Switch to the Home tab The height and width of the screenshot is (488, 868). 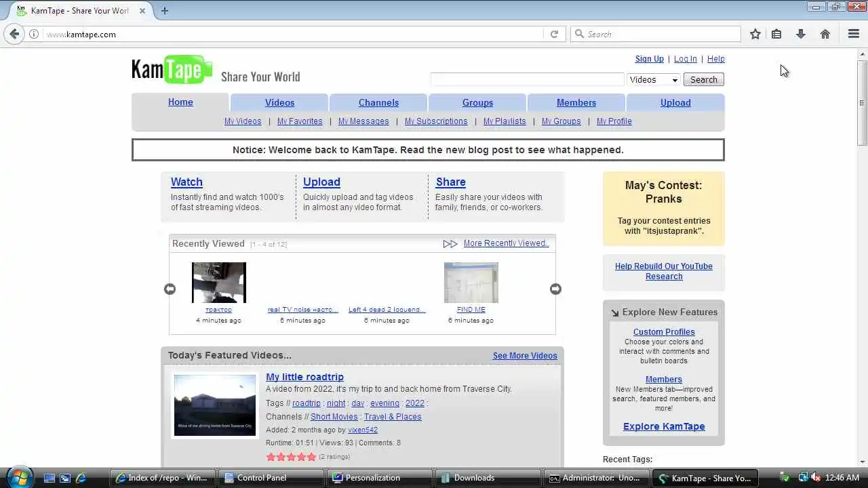tap(180, 102)
